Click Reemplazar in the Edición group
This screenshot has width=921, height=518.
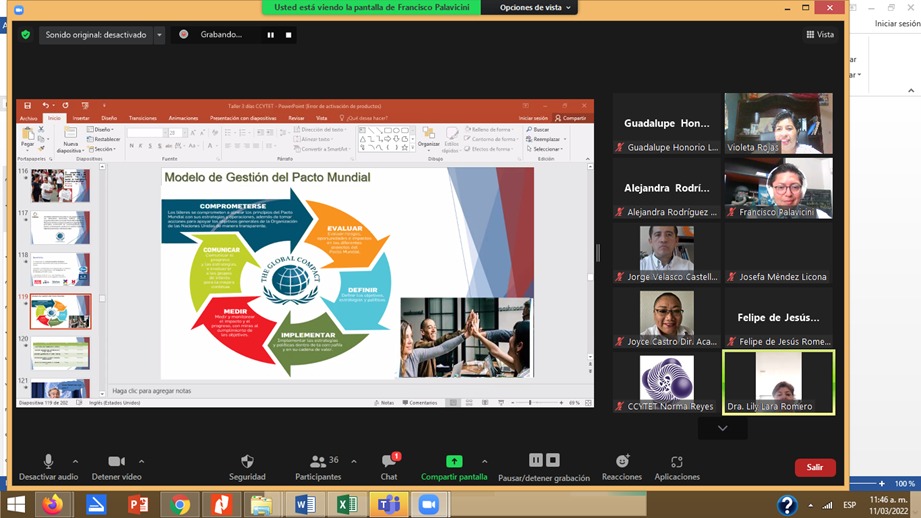[x=546, y=139]
